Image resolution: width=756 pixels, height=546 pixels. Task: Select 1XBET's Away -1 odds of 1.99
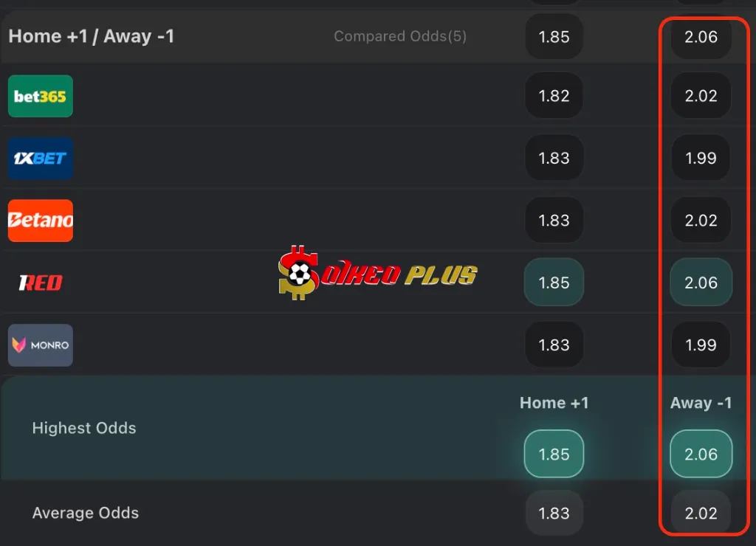point(699,158)
